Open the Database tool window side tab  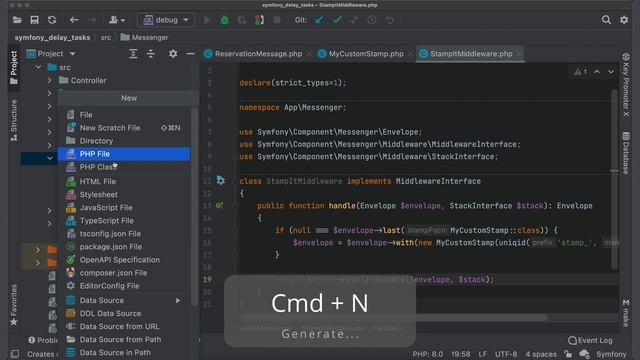pyautogui.click(x=626, y=153)
